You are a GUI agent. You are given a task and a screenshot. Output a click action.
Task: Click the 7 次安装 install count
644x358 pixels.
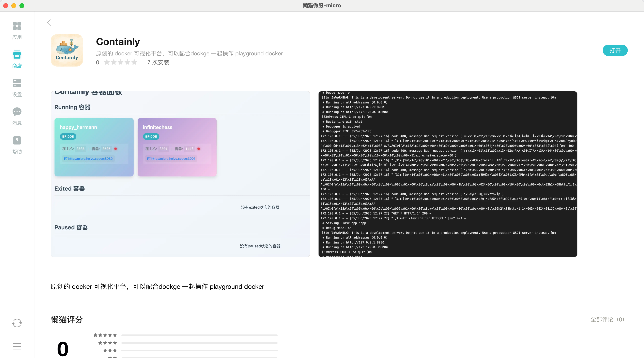pyautogui.click(x=158, y=62)
